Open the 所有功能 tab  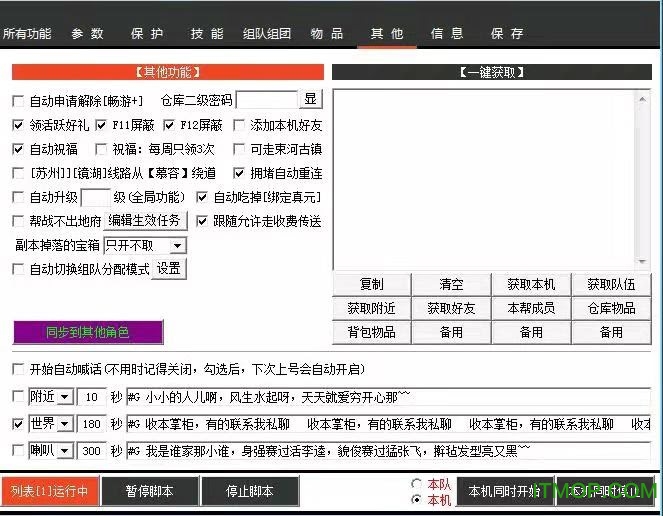[27, 33]
